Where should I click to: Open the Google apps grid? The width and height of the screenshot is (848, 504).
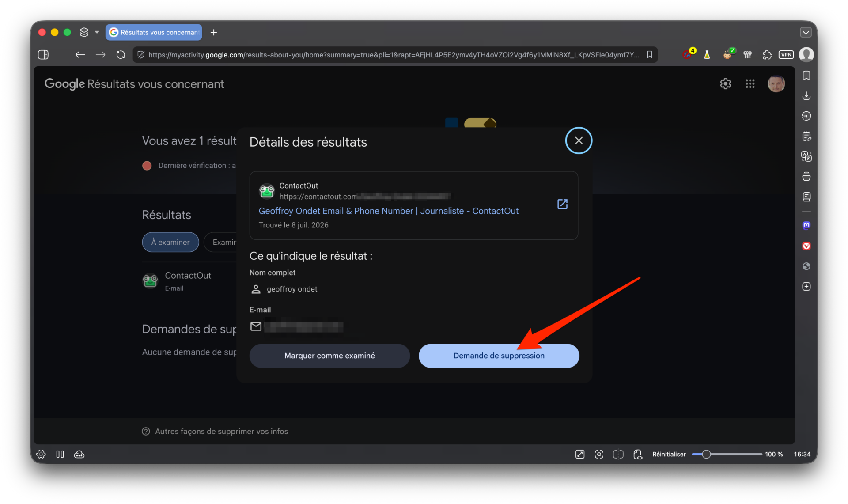pyautogui.click(x=750, y=84)
